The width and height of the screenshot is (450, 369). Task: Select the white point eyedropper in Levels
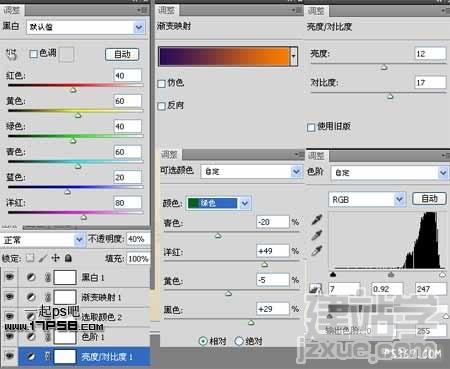[x=316, y=250]
